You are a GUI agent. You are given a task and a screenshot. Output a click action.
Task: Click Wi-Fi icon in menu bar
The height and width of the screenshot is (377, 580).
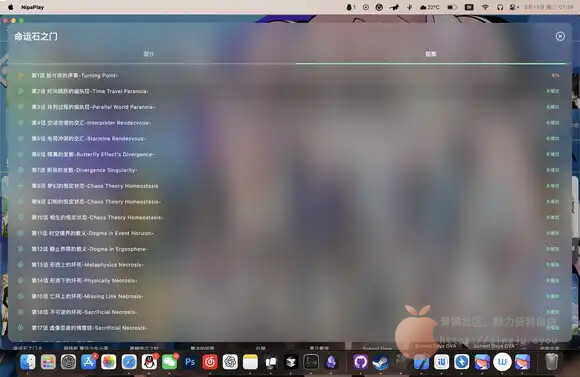[485, 7]
